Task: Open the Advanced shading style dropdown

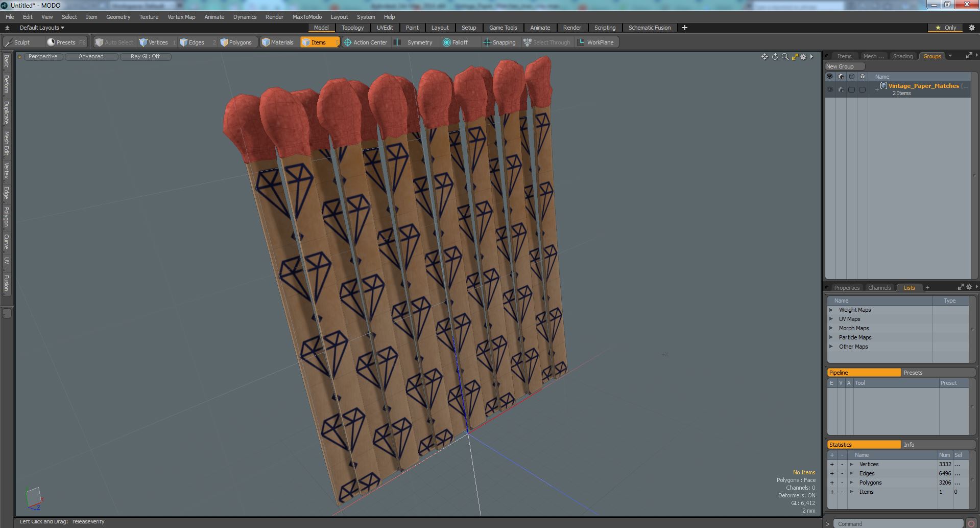Action: tap(91, 57)
